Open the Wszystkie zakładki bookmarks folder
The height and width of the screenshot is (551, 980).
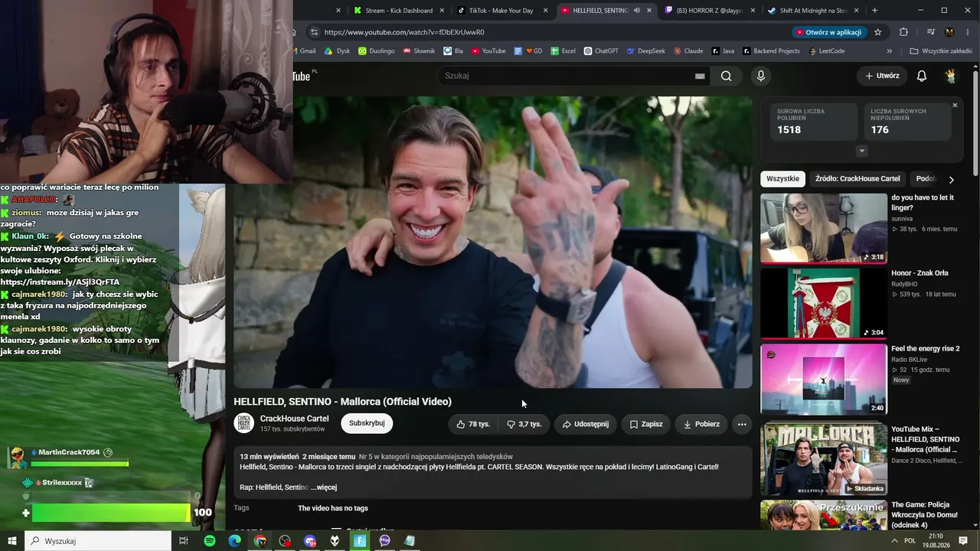(x=940, y=51)
